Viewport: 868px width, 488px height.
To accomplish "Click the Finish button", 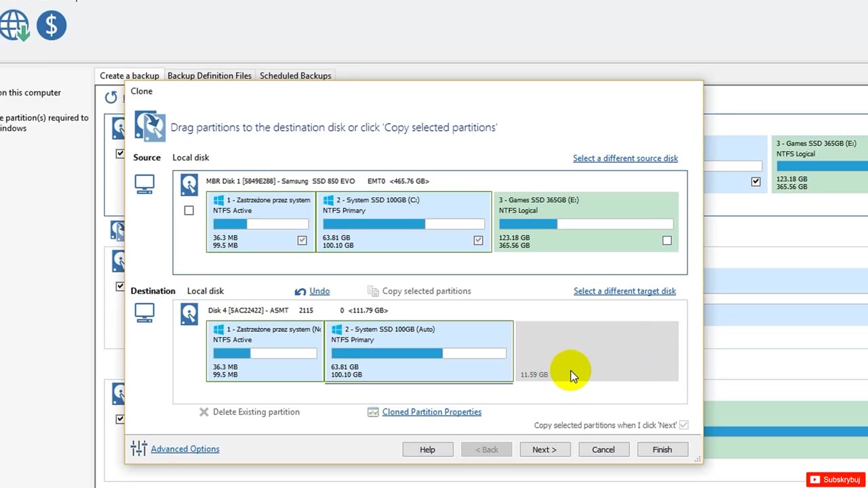I will pos(663,449).
